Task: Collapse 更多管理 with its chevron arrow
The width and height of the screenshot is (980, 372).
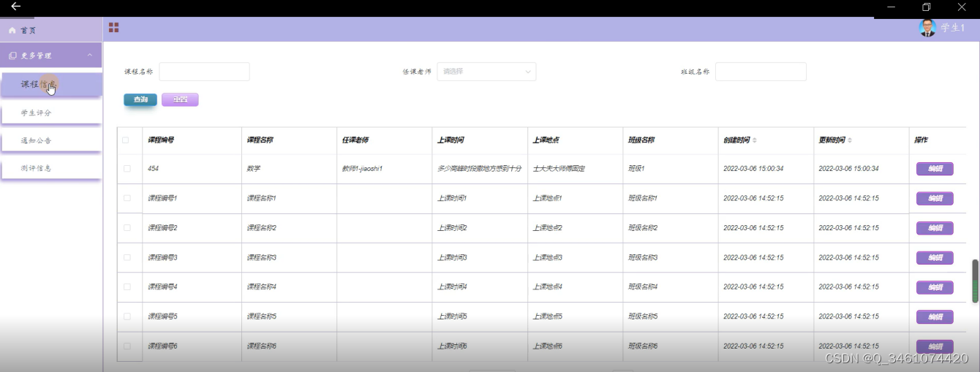Action: tap(89, 56)
